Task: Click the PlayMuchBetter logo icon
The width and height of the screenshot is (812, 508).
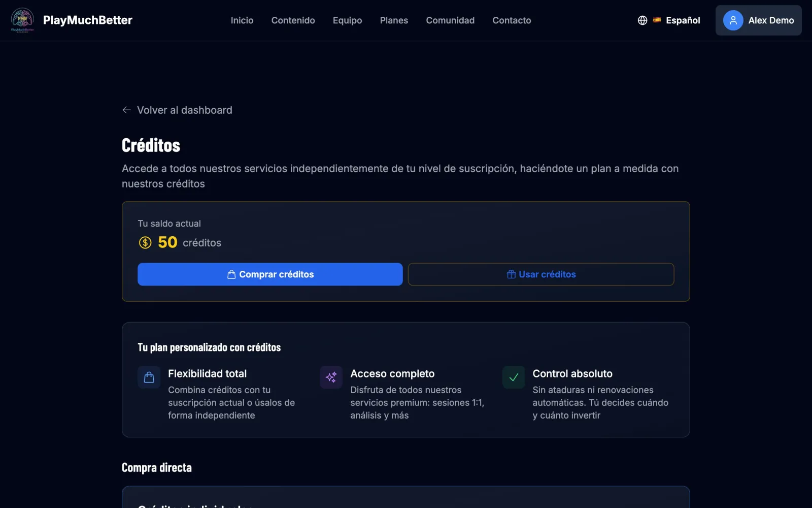Action: (22, 20)
